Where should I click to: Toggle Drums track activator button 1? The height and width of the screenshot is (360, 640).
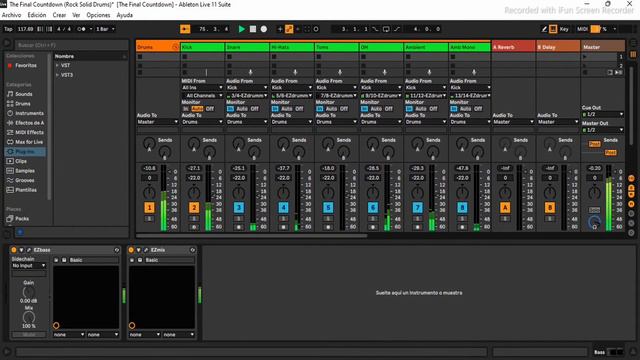point(149,207)
